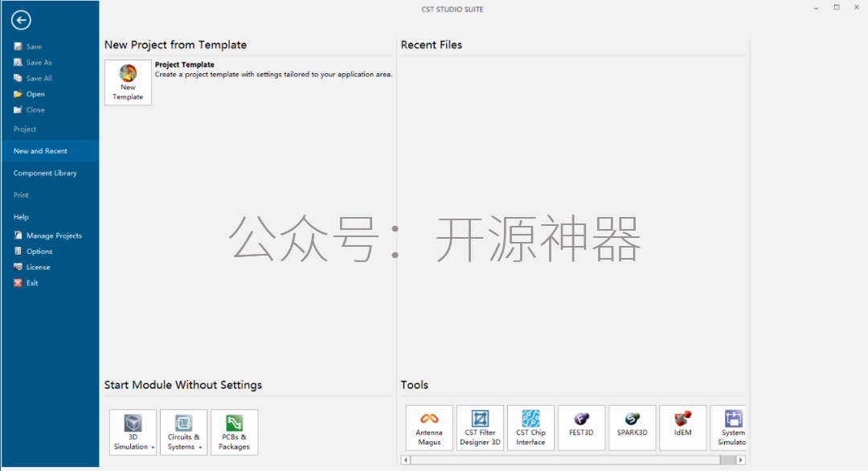The height and width of the screenshot is (471, 868).
Task: Expand 3D Simulation dropdown arrow
Action: coord(153,447)
